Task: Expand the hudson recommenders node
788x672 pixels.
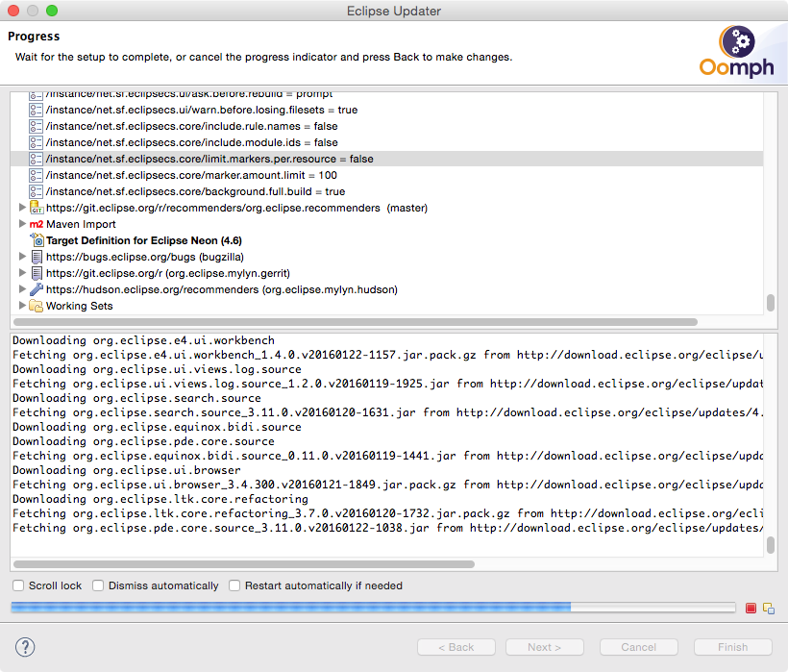Action: [22, 289]
